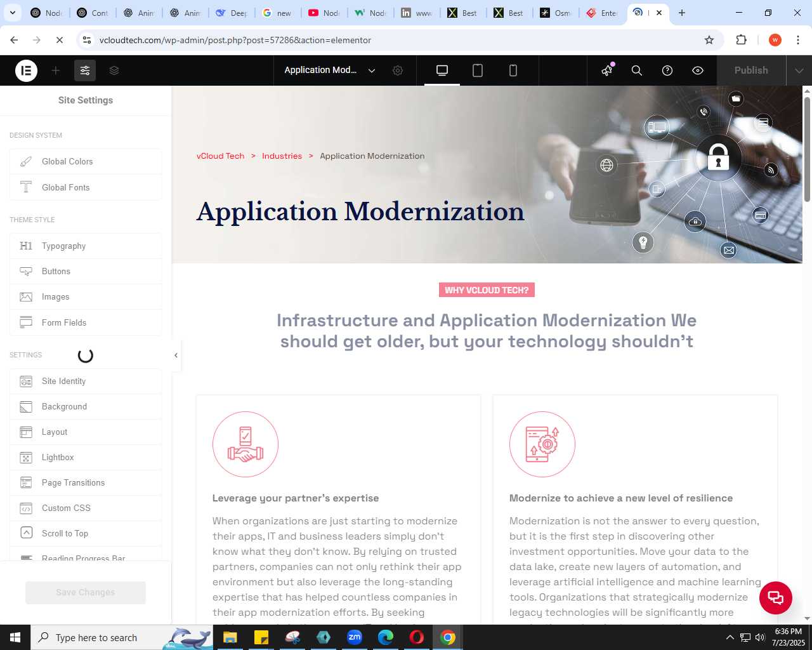Click the Publish button
This screenshot has width=812, height=650.
tap(751, 70)
